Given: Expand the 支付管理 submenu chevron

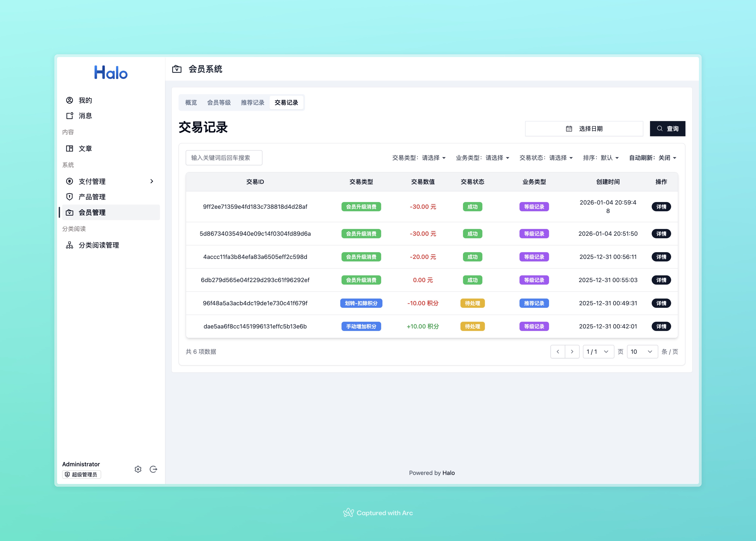Looking at the screenshot, I should [152, 181].
